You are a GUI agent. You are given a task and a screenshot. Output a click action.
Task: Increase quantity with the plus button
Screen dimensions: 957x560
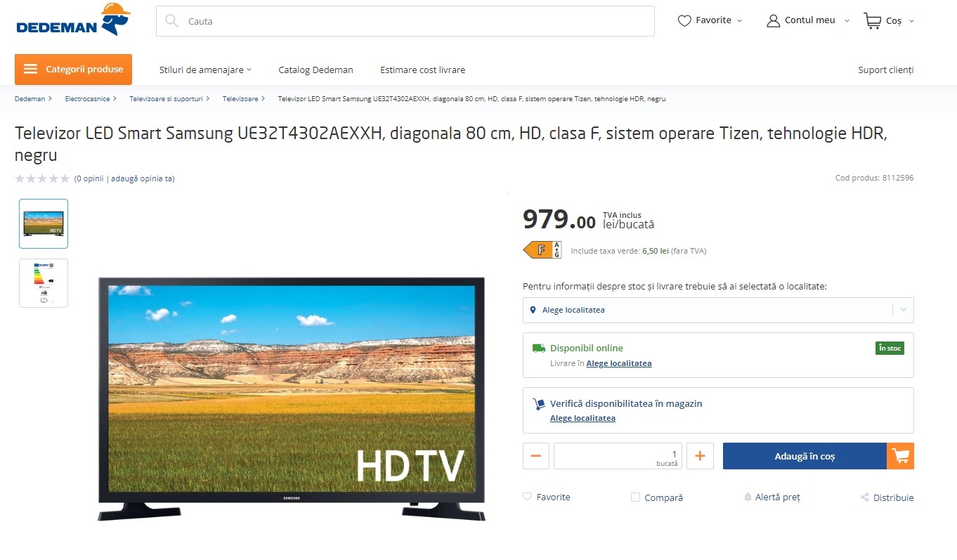pos(700,456)
